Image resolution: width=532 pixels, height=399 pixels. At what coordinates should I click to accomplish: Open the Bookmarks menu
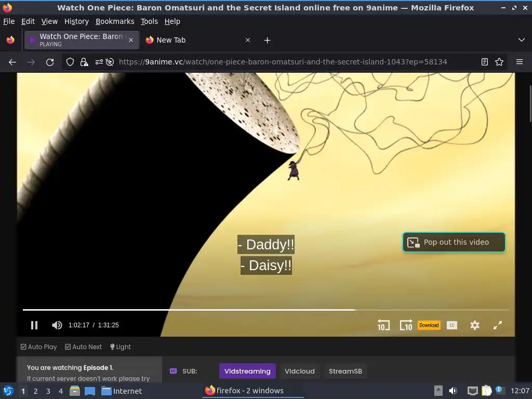[115, 21]
